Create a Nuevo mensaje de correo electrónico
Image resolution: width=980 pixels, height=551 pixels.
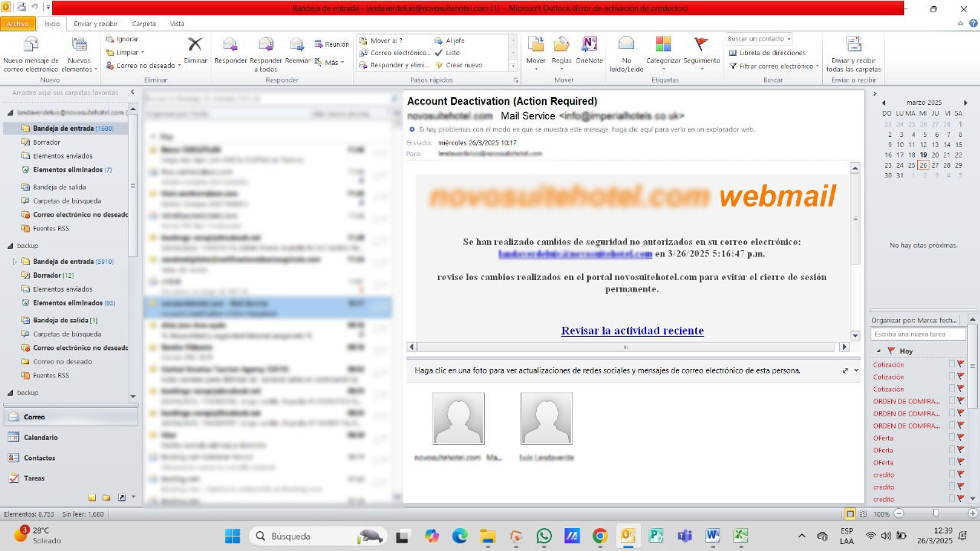pos(31,54)
